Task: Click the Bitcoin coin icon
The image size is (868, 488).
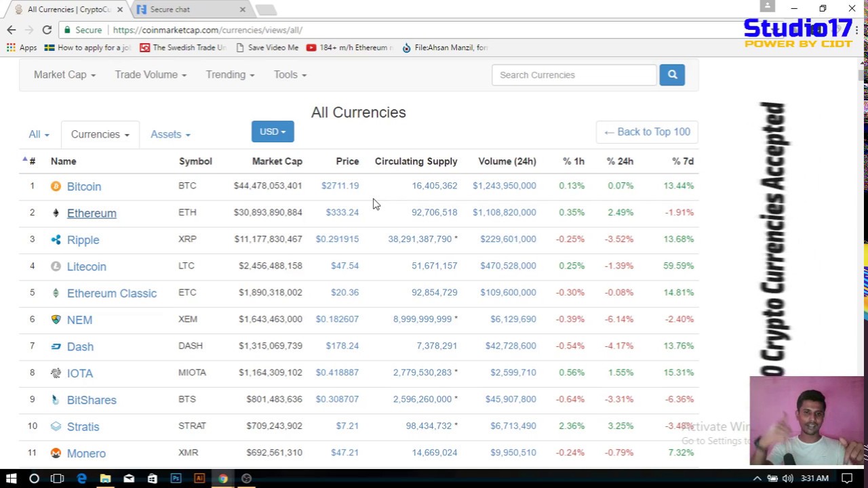Action: point(56,186)
